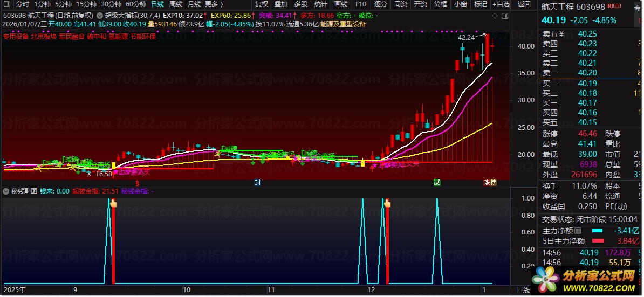Click the red R1000 badge next to stock code
Image resolution: width=644 pixels, height=297 pixels.
point(614,6)
